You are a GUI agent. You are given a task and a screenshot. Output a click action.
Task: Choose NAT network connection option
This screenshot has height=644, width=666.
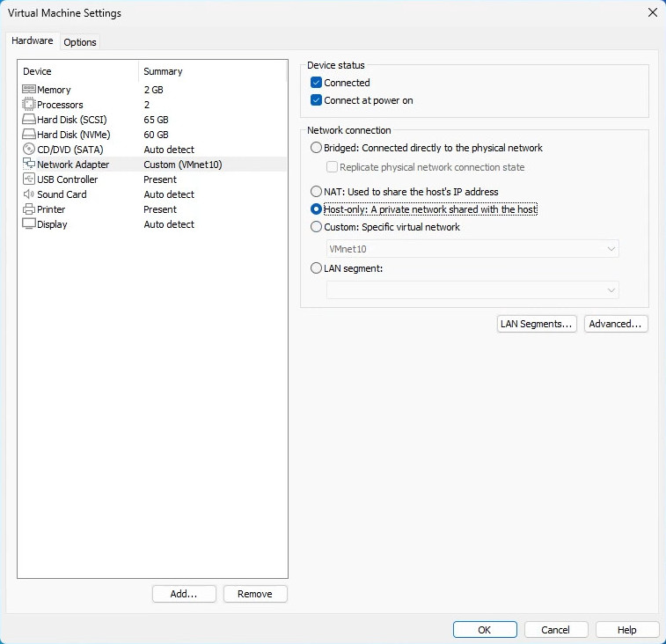tap(317, 192)
